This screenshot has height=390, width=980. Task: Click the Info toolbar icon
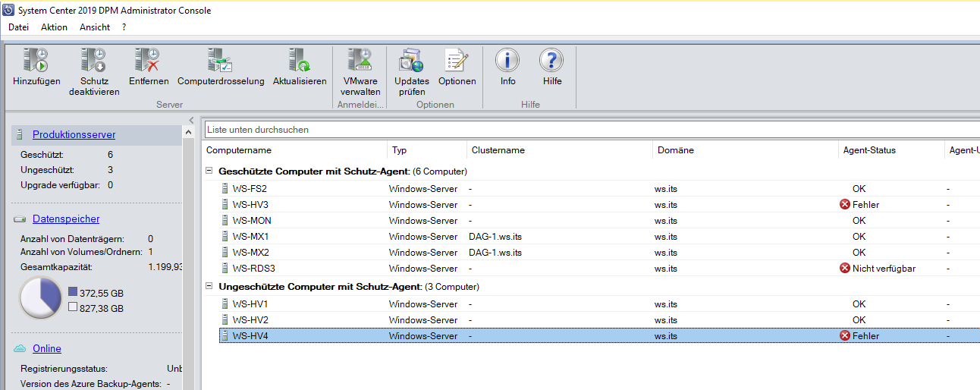tap(507, 61)
